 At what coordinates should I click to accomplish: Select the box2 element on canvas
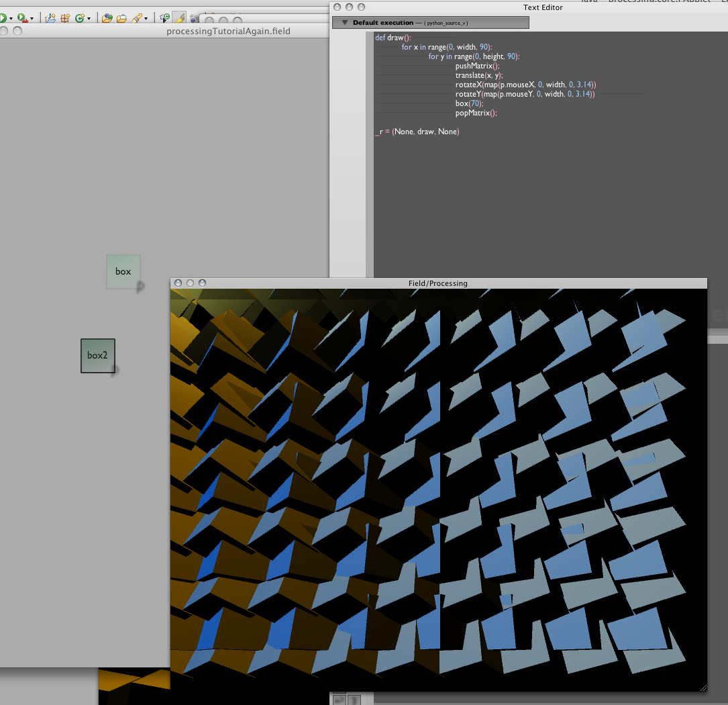pos(98,355)
